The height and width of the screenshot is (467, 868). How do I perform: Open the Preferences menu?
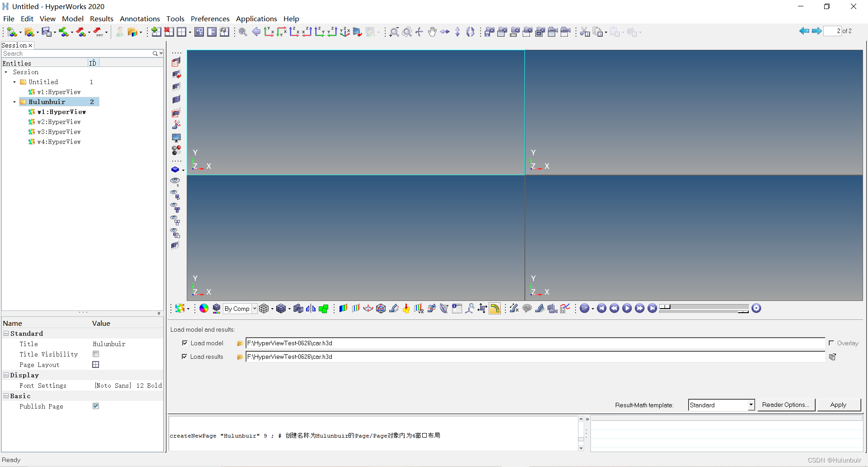210,19
